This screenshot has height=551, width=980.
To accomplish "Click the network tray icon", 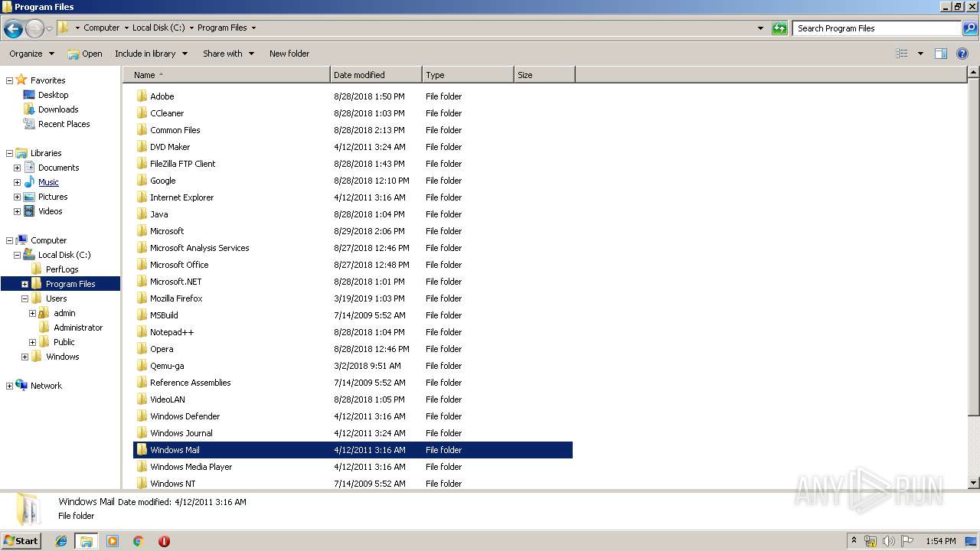I will [871, 541].
